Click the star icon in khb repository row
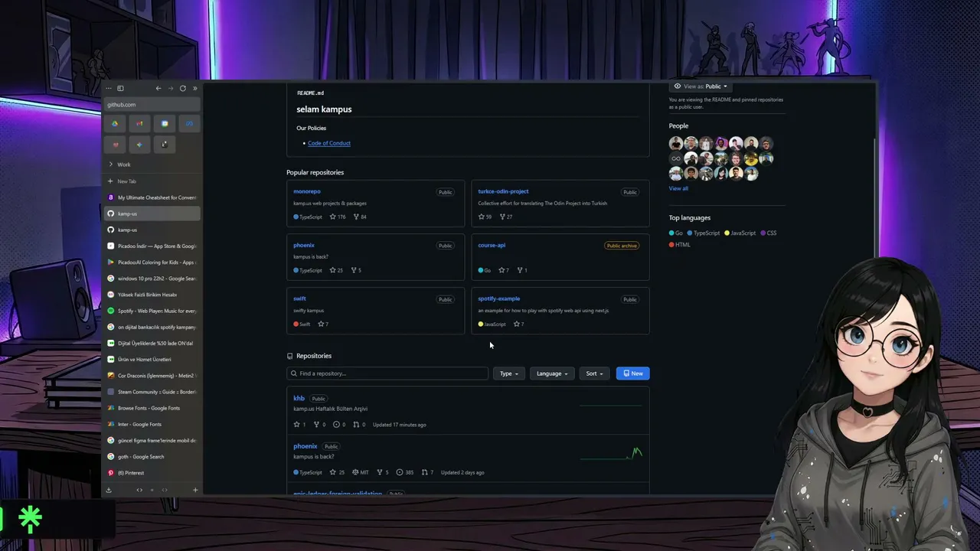980x551 pixels. 297,425
